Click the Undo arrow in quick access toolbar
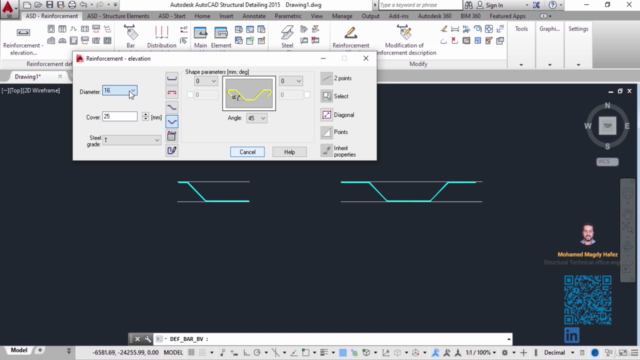 coord(83,5)
